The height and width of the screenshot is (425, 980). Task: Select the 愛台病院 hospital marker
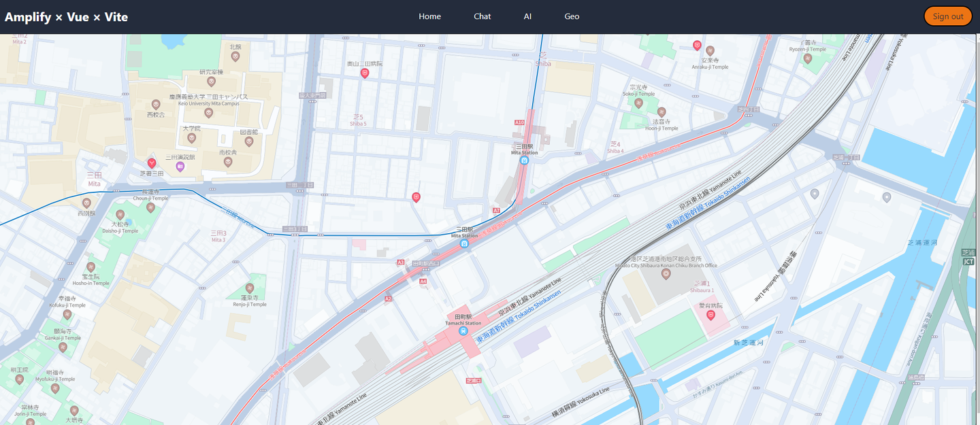click(710, 316)
